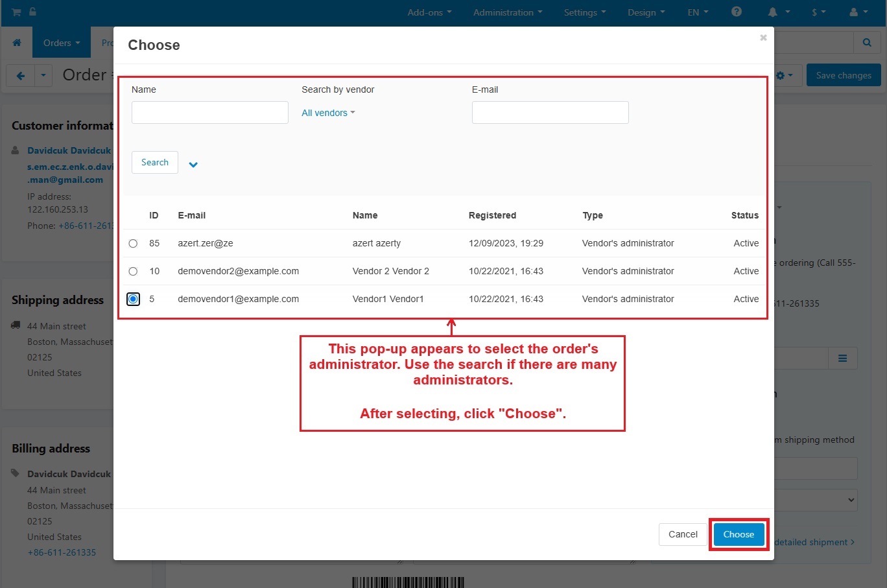Close the Choose dialog with X

(763, 38)
